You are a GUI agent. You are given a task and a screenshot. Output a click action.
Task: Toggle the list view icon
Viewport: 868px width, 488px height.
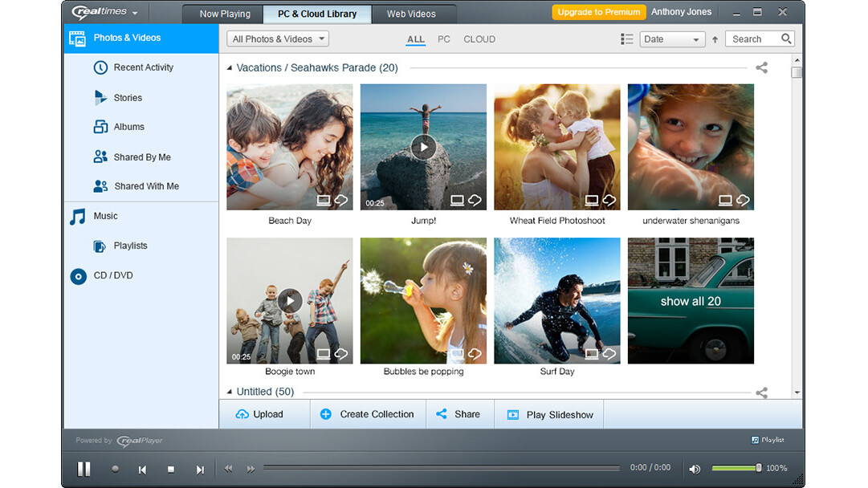pyautogui.click(x=627, y=39)
